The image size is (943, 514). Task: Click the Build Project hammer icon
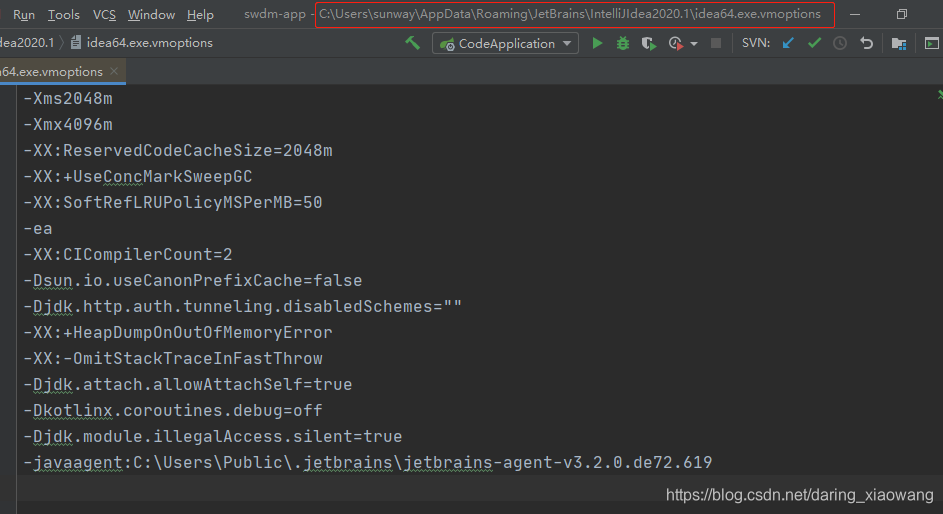point(413,43)
